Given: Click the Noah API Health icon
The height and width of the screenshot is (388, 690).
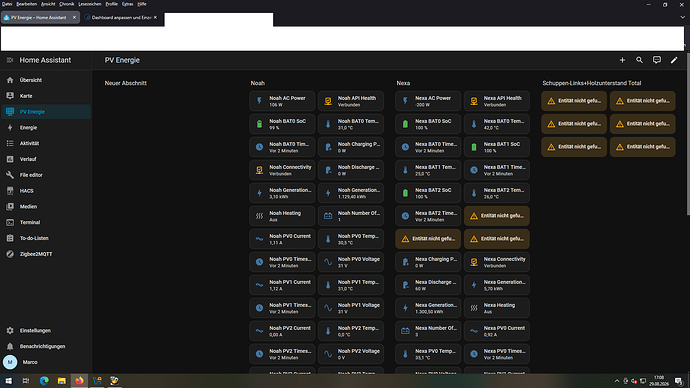Looking at the screenshot, I should click(328, 101).
